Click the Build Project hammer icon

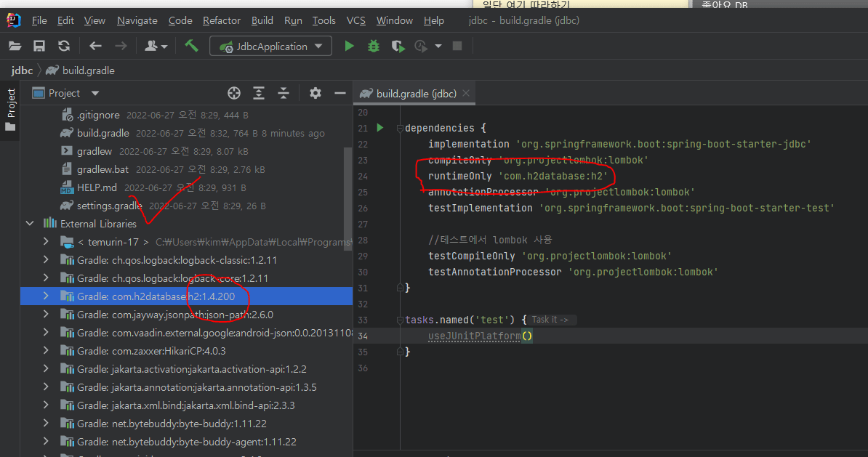(x=192, y=46)
